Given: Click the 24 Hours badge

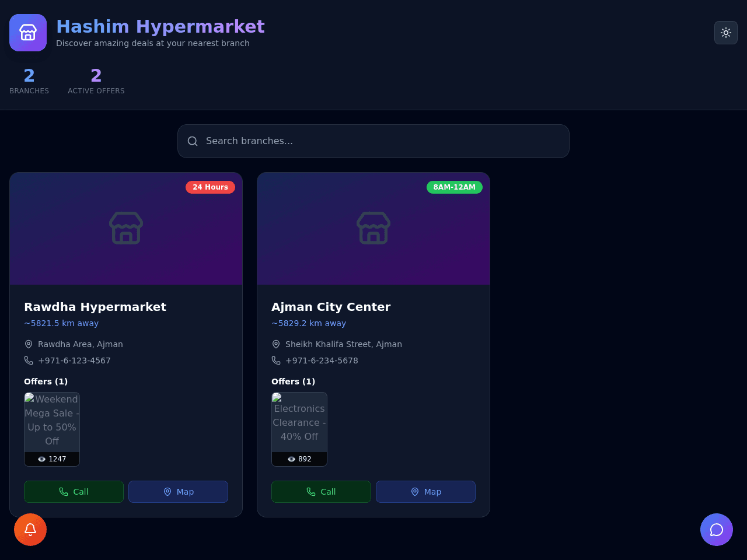Looking at the screenshot, I should [210, 187].
